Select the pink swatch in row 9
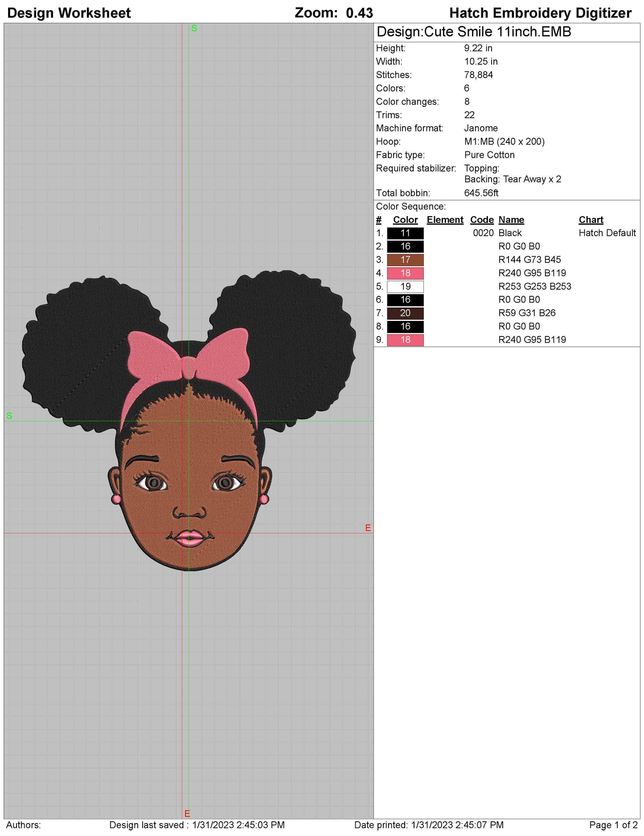Image resolution: width=644 pixels, height=836 pixels. click(x=405, y=340)
